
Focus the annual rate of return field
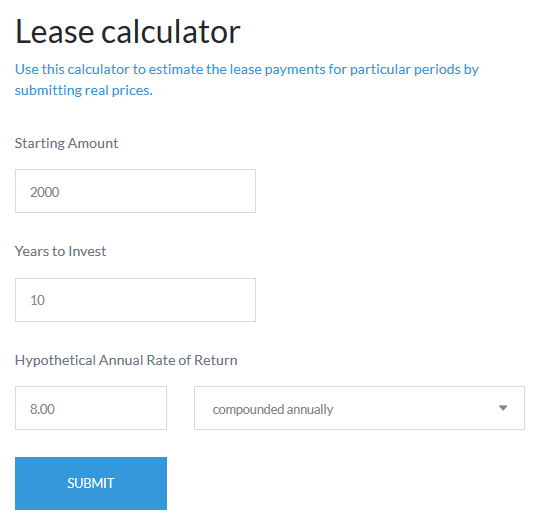(x=91, y=408)
